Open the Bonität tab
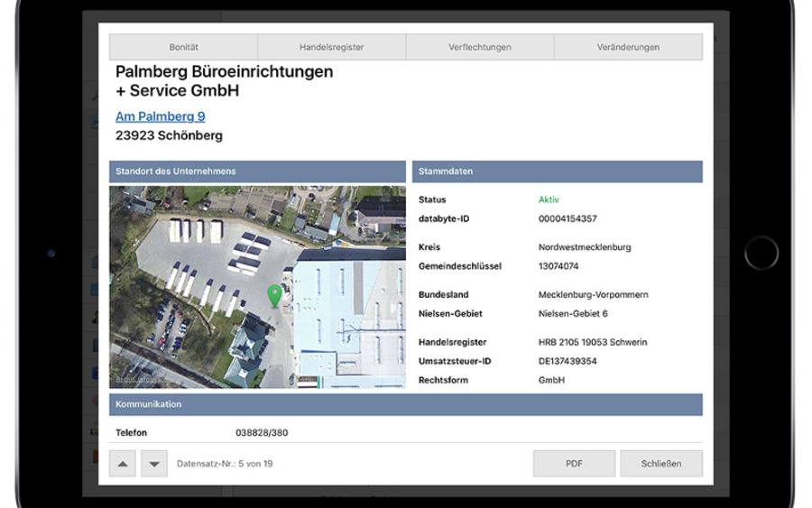 click(x=183, y=47)
